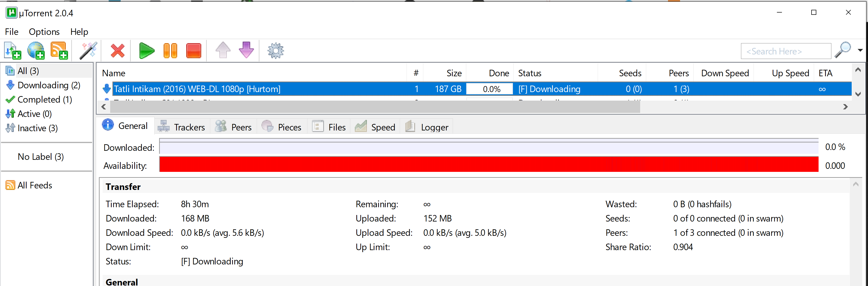Remove torrent with the red X icon
The width and height of the screenshot is (868, 286).
tap(118, 51)
